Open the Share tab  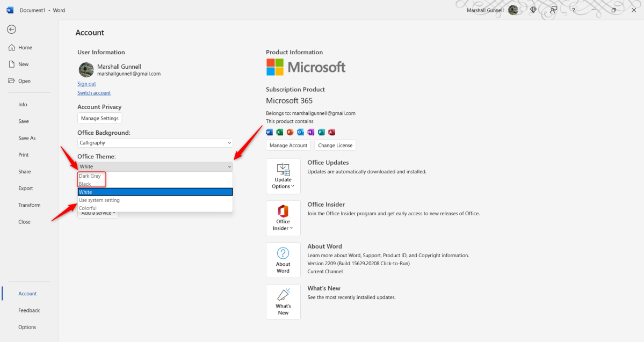(24, 172)
